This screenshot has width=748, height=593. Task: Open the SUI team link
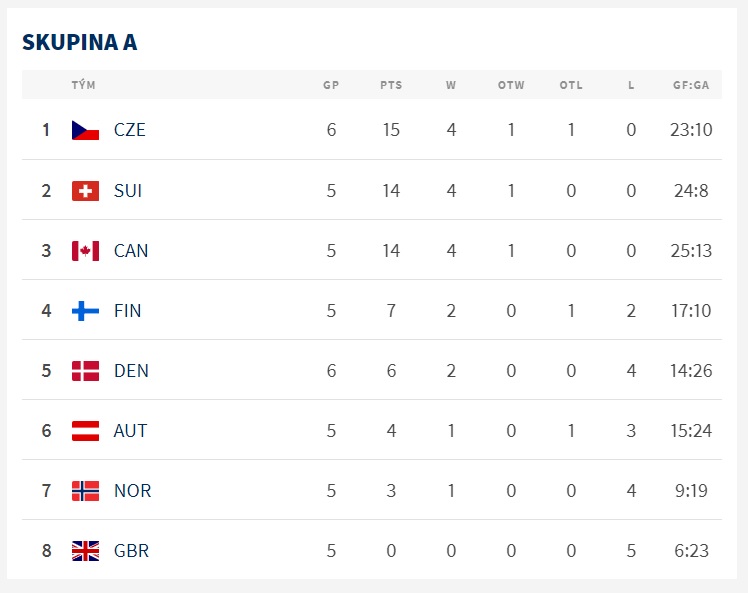click(128, 191)
